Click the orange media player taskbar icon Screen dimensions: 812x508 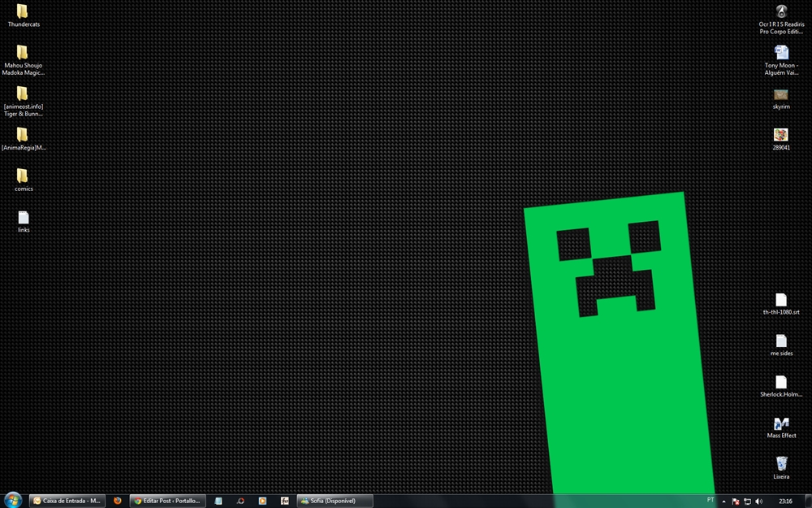click(x=262, y=501)
